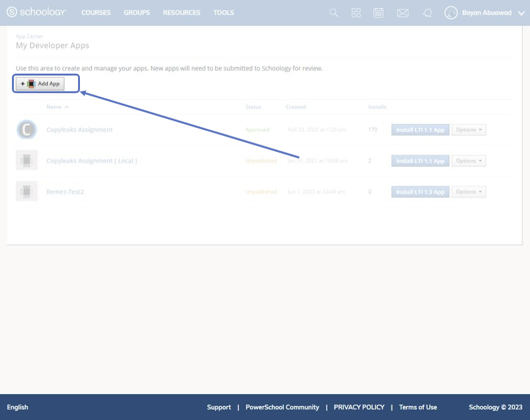Screen dimensions: 530x420
Task: Click the Unpublished status of Remez-Test2
Action: tap(261, 191)
